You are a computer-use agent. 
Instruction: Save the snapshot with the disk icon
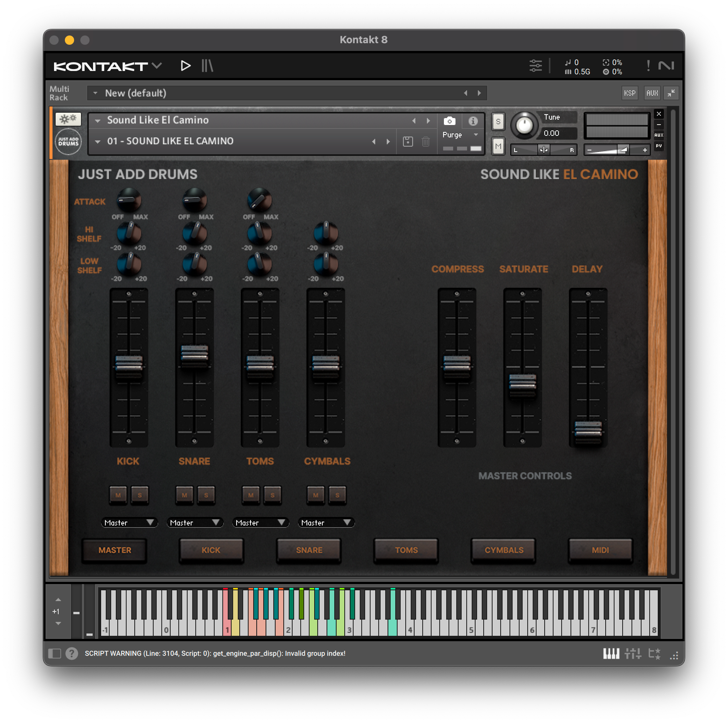408,142
